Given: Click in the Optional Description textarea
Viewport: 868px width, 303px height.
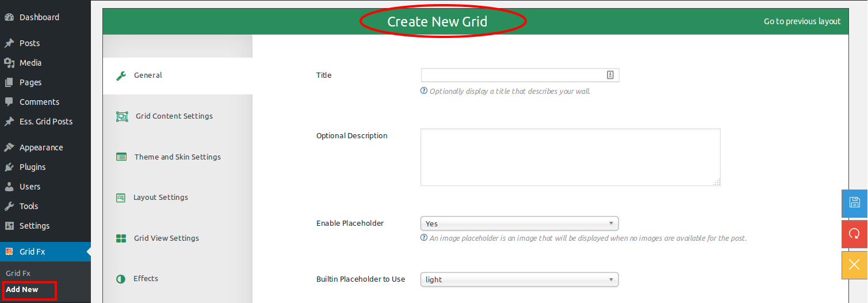Looking at the screenshot, I should [571, 157].
